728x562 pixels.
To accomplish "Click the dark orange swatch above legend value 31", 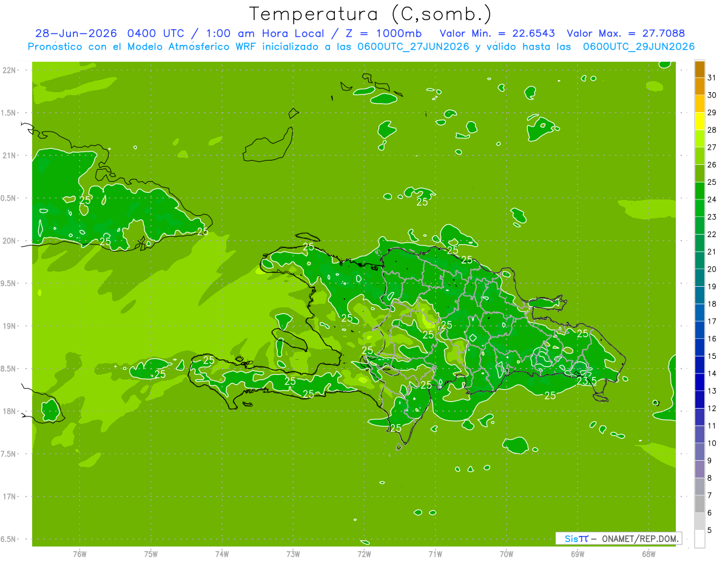I will click(x=699, y=69).
